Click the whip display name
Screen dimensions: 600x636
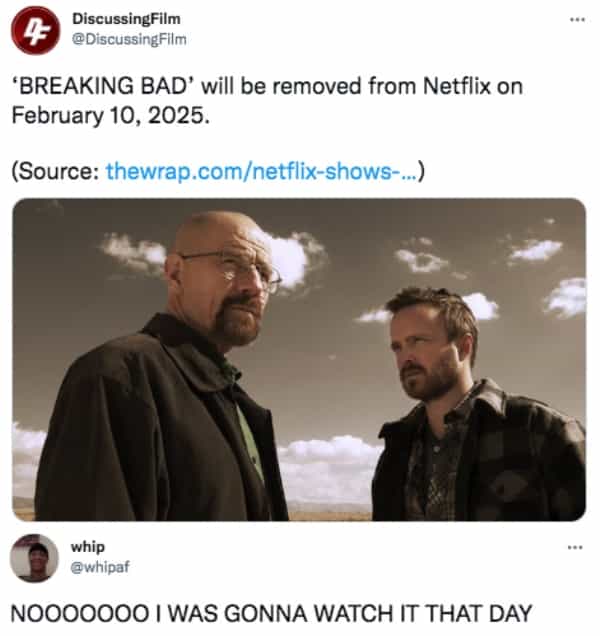coord(88,547)
